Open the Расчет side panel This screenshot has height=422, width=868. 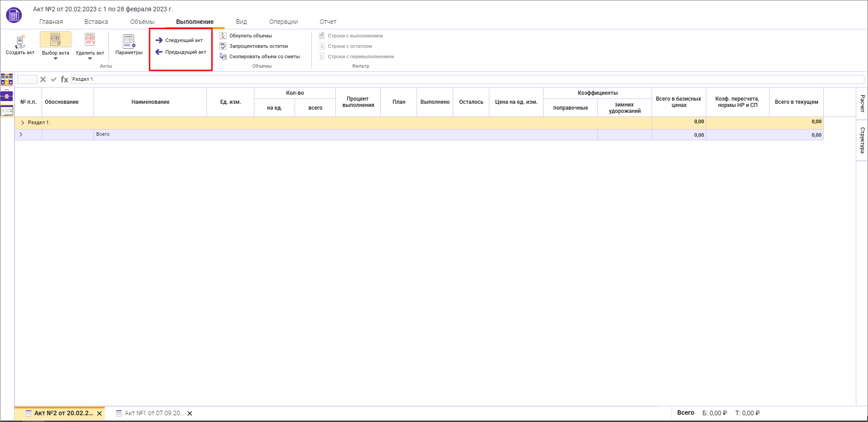[x=862, y=103]
